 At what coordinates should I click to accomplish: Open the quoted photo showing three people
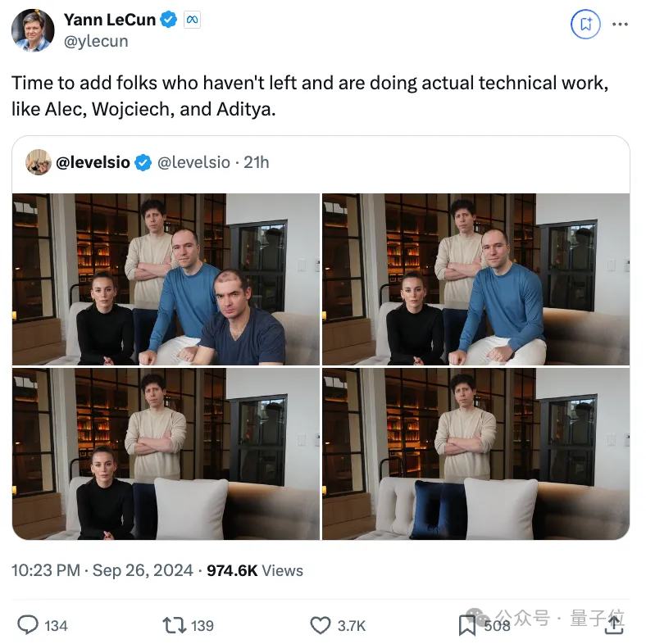475,279
